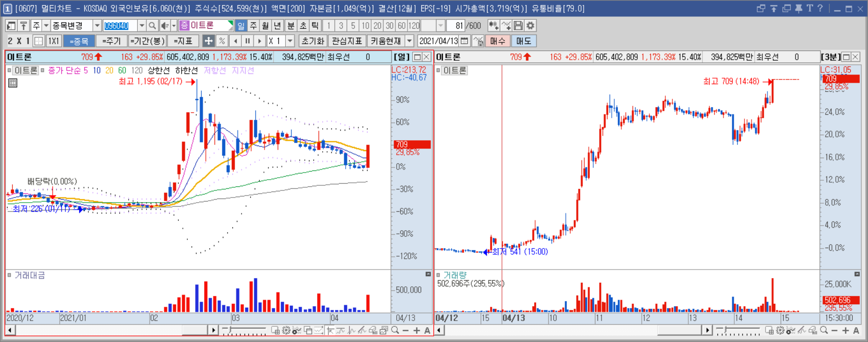The image size is (868, 342).
Task: Collapse the 거래대금 panel in daily chart
Action: tap(428, 275)
